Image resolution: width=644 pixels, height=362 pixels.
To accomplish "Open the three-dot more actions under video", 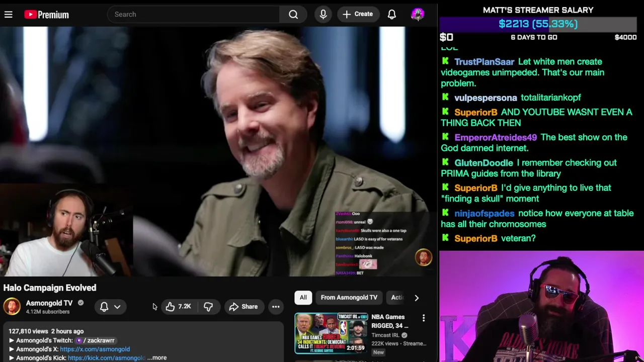I will tap(276, 307).
